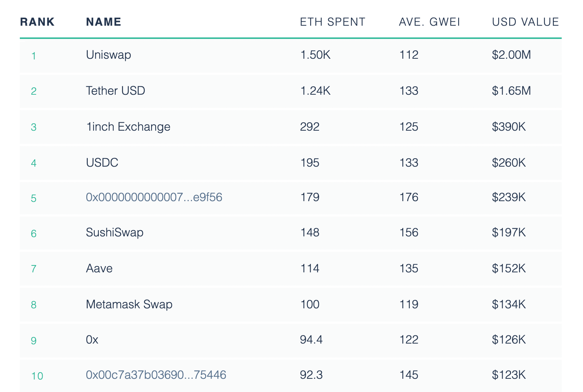
Task: Click the $2.00M USD value
Action: pos(512,55)
